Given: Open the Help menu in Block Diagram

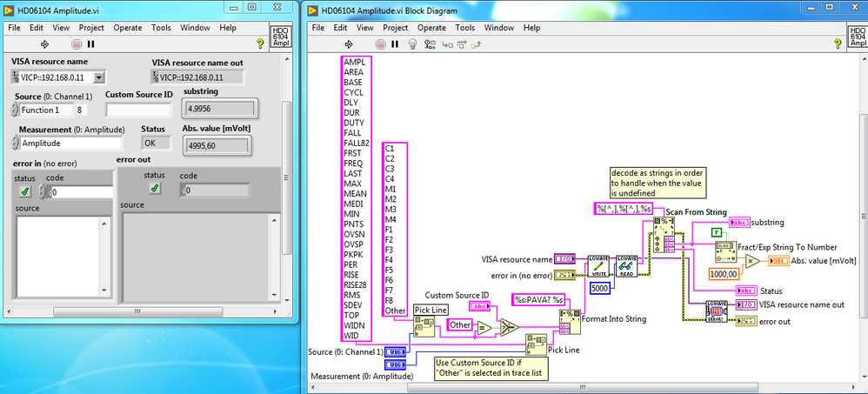Looking at the screenshot, I should click(531, 28).
